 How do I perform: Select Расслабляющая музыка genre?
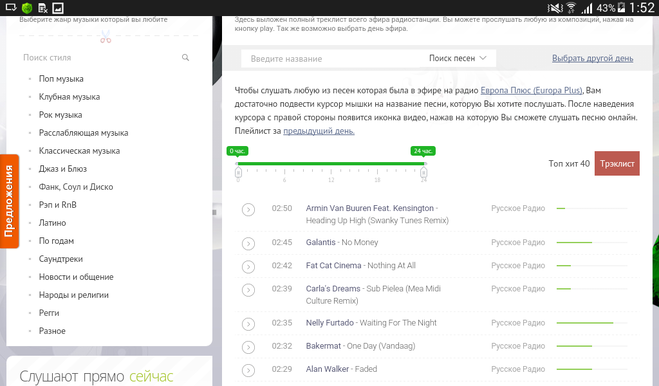click(x=84, y=133)
